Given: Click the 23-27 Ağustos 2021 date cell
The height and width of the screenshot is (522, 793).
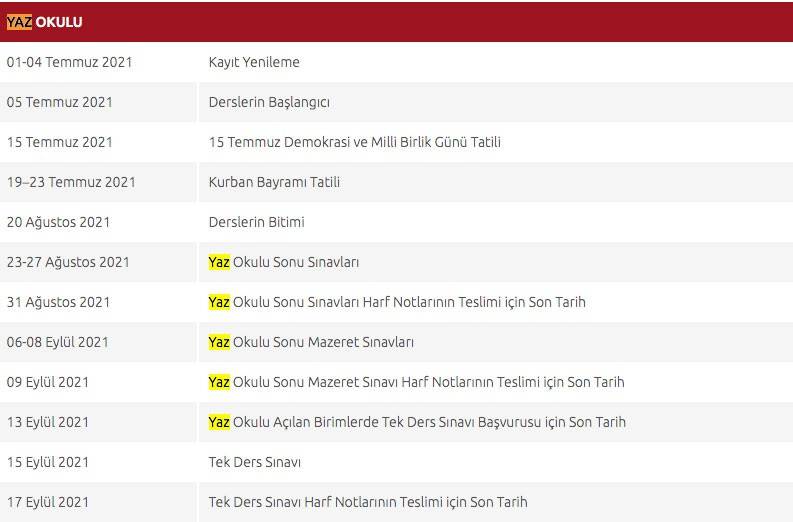Looking at the screenshot, I should (x=68, y=262).
